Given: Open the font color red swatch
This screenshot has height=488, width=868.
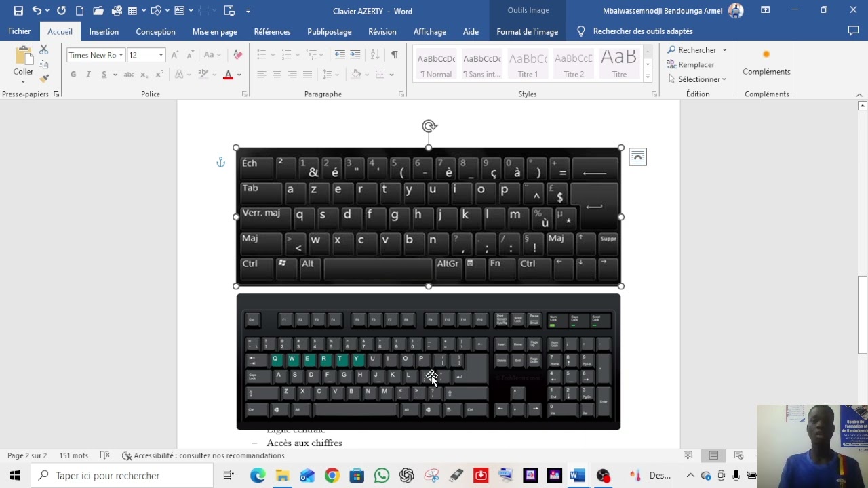Looking at the screenshot, I should [228, 75].
